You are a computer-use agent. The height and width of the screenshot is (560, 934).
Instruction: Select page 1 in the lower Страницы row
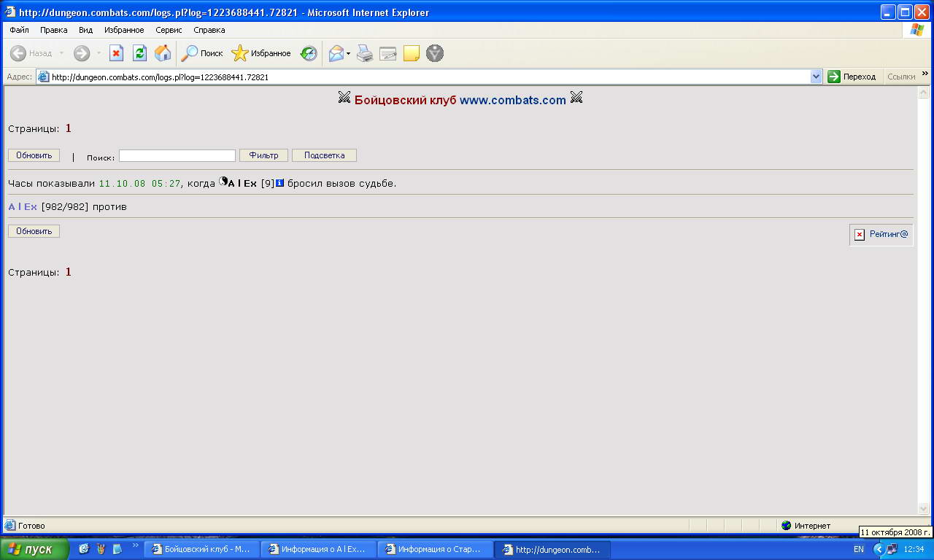click(x=69, y=272)
